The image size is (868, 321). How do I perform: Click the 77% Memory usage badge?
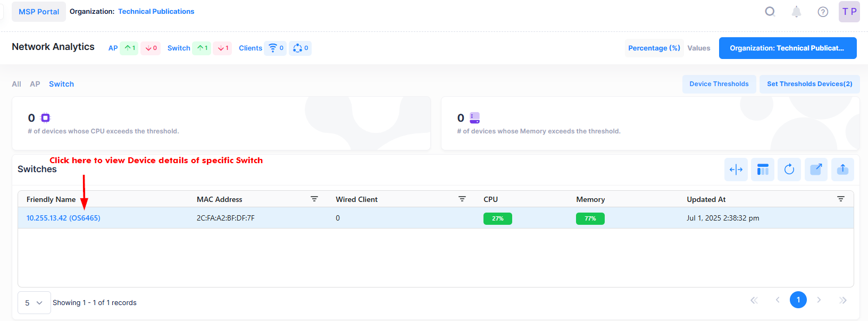590,218
